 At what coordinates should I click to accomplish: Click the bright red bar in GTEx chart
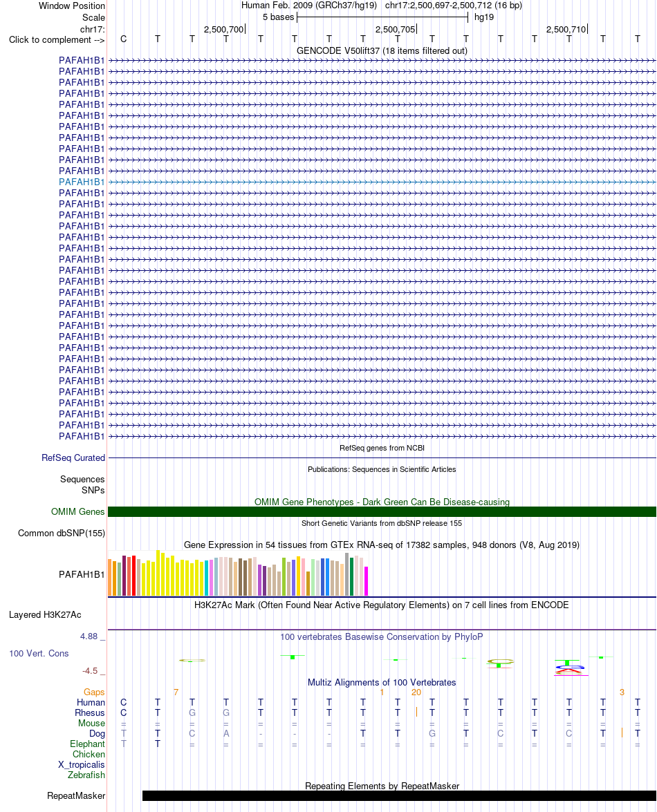(x=133, y=576)
